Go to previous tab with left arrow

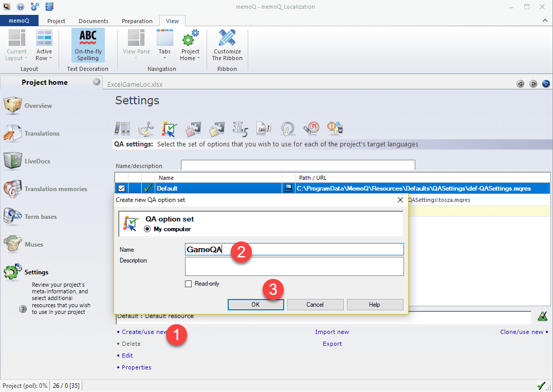(520, 84)
